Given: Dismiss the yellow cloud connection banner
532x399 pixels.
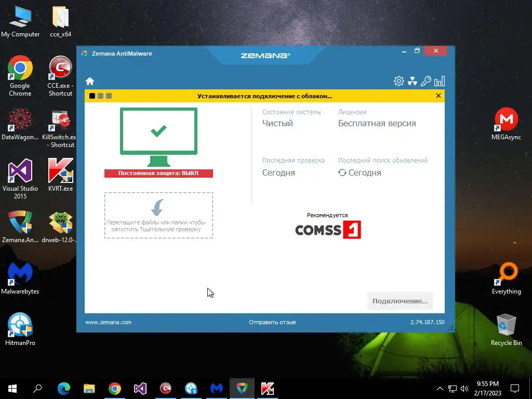Looking at the screenshot, I should coord(438,96).
